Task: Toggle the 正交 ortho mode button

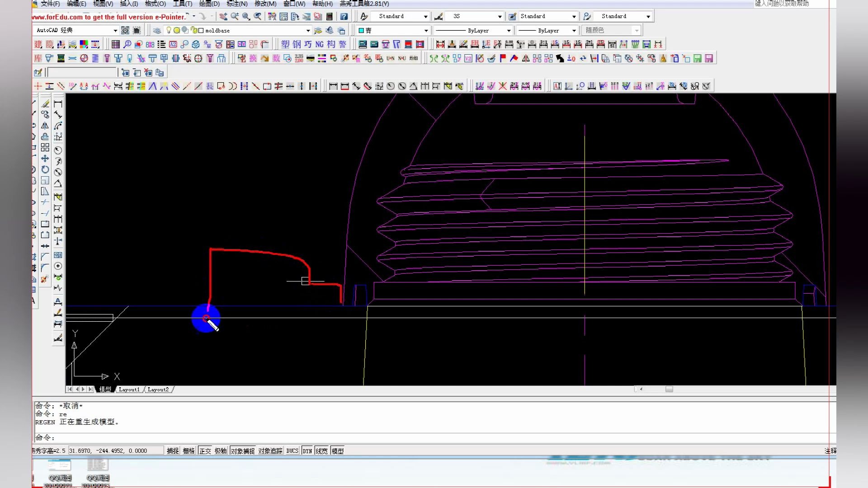Action: coord(205,451)
